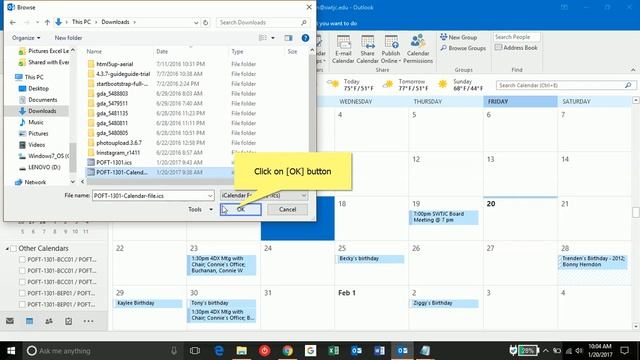Toggle the Other Calendars group checkbox
This screenshot has width=640, height=360.
point(13,248)
